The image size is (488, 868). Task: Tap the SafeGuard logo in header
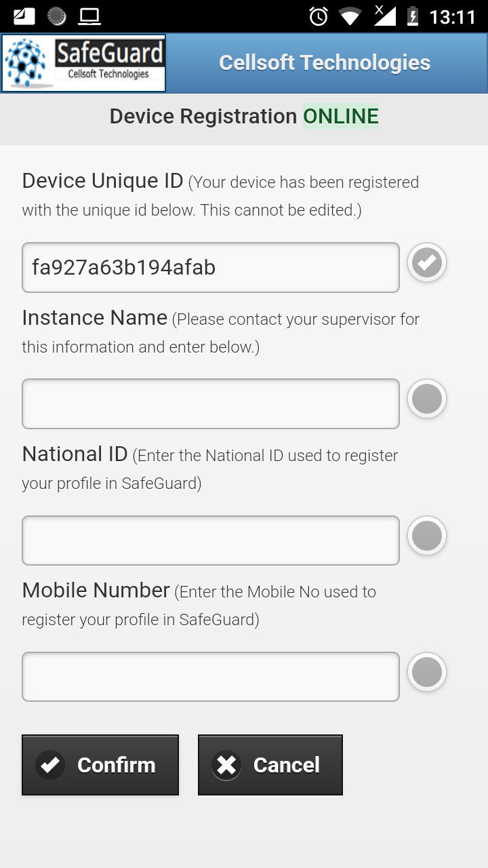coord(84,63)
